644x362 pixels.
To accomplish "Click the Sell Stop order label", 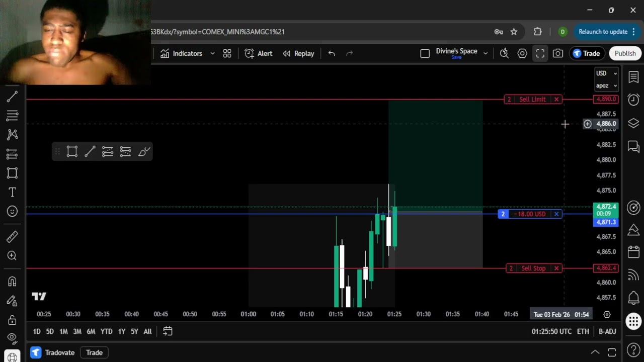I will [533, 268].
